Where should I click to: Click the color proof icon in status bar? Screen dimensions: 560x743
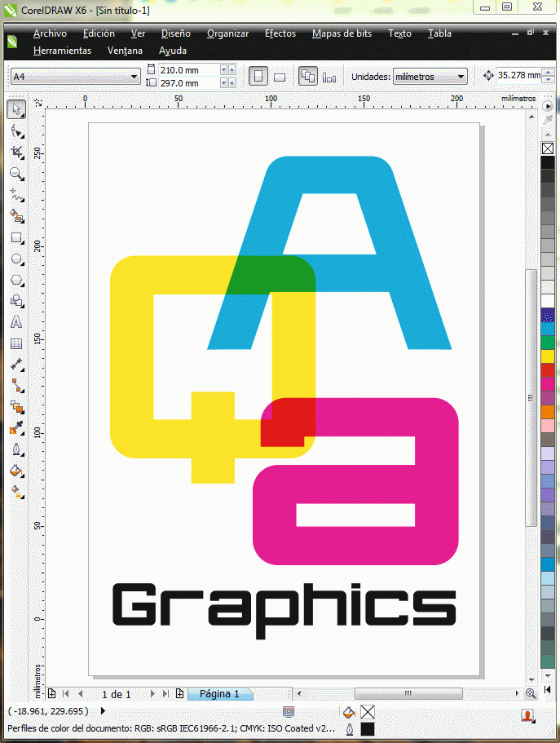tap(289, 711)
